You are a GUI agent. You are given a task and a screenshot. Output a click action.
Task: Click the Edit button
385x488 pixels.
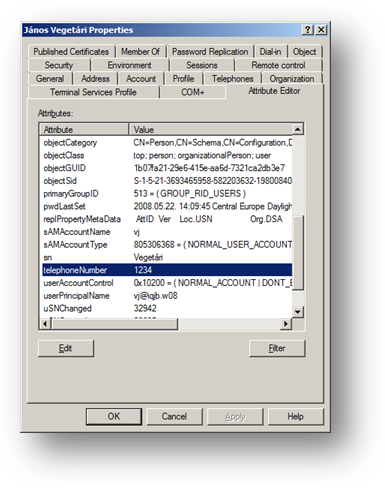tap(66, 348)
